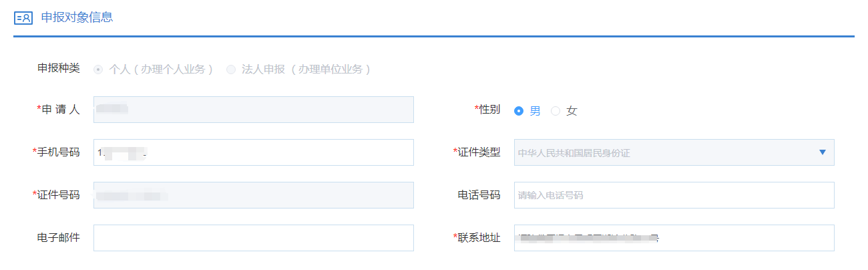Image resolution: width=868 pixels, height=270 pixels.
Task: Click the 性别 field label
Action: coord(489,110)
